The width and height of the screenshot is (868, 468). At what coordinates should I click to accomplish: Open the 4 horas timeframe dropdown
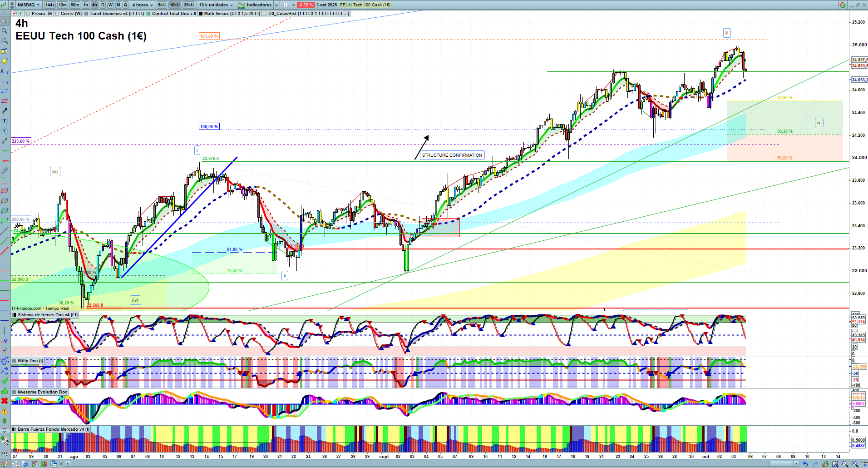point(143,5)
